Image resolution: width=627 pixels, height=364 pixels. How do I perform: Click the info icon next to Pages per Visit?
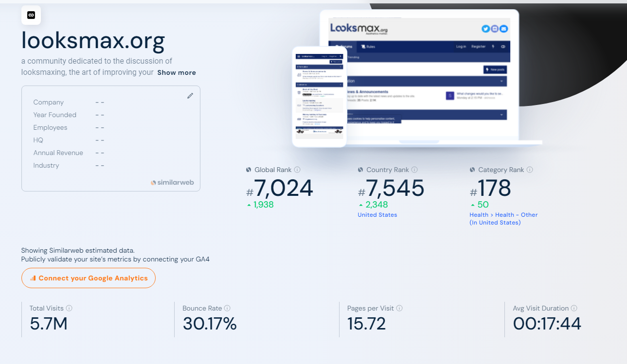pyautogui.click(x=399, y=308)
